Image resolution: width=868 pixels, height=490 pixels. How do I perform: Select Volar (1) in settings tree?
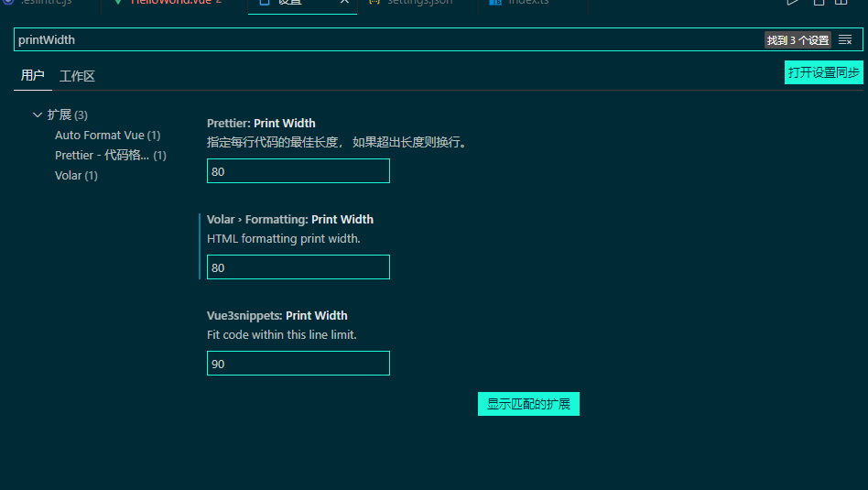76,176
